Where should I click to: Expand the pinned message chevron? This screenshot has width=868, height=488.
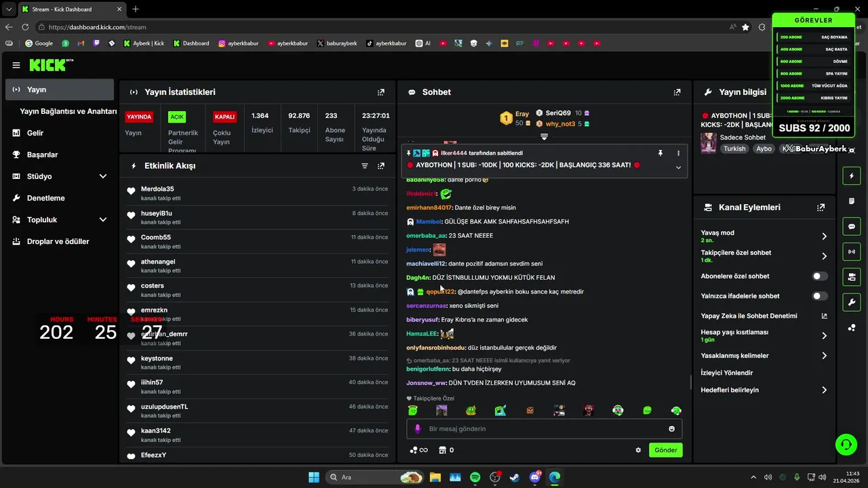point(678,167)
